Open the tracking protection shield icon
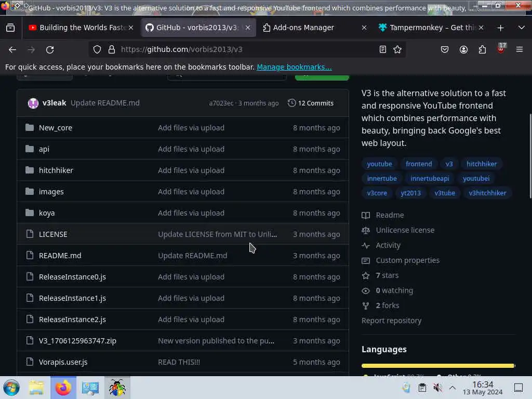 click(x=97, y=49)
